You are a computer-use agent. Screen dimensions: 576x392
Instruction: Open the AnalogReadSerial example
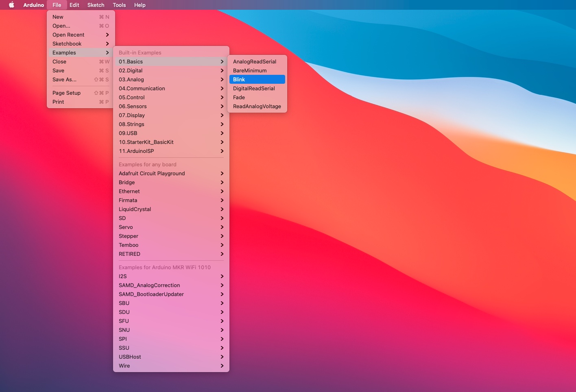click(254, 62)
